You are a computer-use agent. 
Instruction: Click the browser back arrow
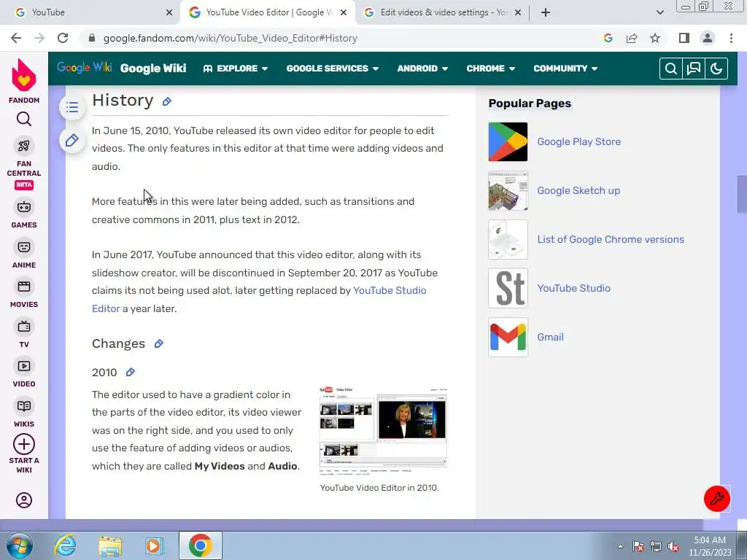16,38
